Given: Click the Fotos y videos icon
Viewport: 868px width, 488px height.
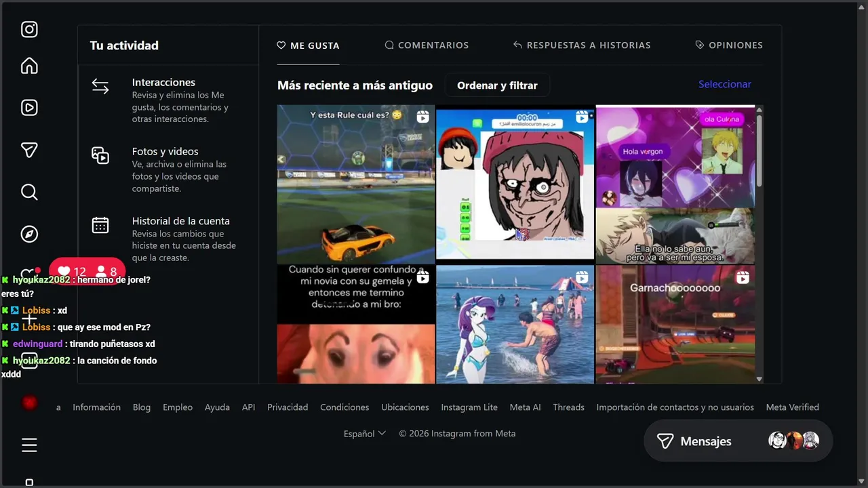Looking at the screenshot, I should coord(100,155).
